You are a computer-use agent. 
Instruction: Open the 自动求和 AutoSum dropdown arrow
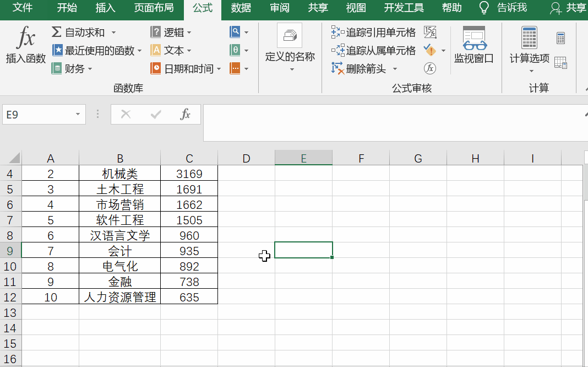tap(113, 33)
